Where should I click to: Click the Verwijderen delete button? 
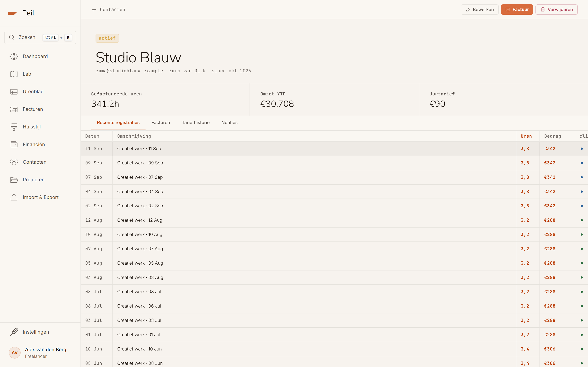click(556, 10)
